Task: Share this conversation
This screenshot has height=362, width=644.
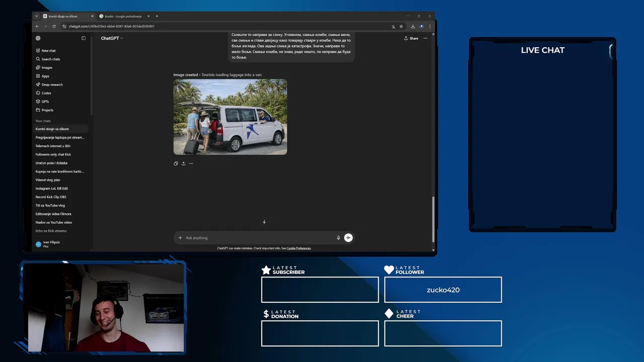Action: point(411,38)
